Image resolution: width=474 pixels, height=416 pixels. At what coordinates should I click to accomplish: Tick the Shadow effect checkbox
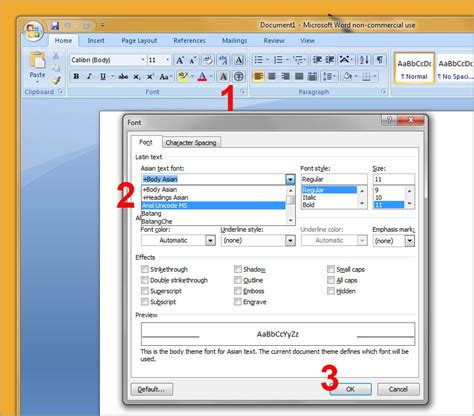click(238, 269)
